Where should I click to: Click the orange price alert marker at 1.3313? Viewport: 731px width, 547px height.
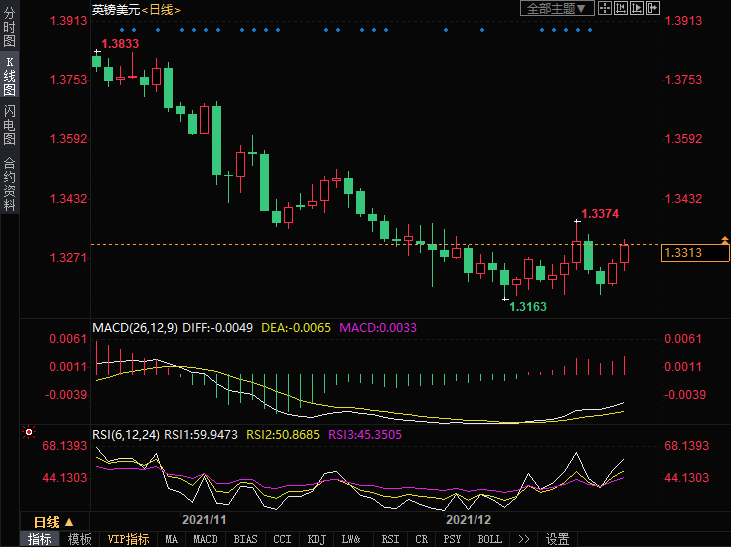724,241
